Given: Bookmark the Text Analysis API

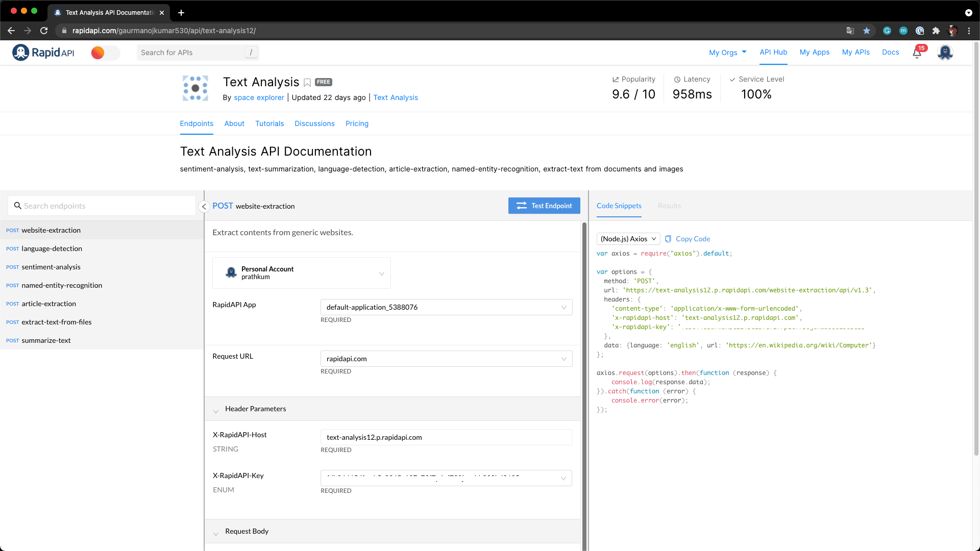Looking at the screenshot, I should tap(307, 83).
